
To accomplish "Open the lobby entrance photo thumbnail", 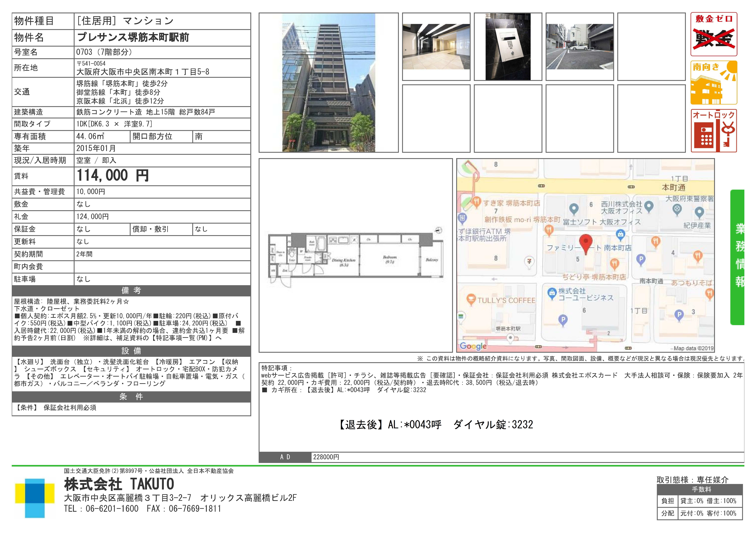I will [436, 46].
